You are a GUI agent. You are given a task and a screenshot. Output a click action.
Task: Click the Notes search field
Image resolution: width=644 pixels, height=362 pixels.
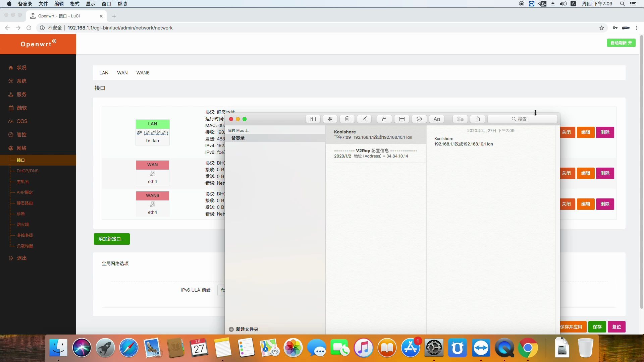pos(522,119)
